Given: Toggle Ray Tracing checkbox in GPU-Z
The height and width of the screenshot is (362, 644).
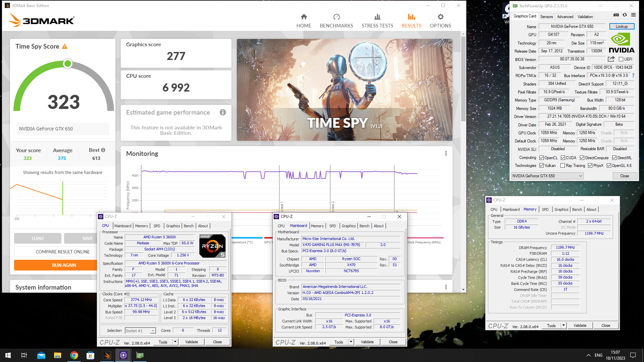Looking at the screenshot, I should coord(562,166).
